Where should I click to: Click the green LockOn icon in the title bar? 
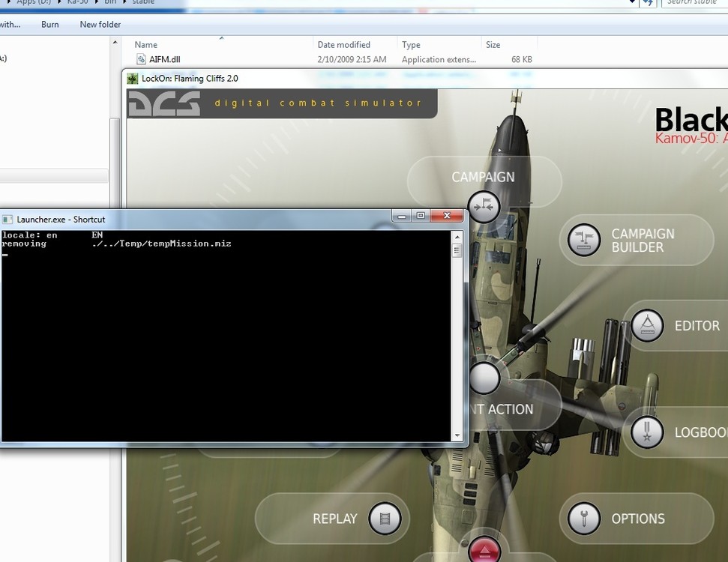(133, 78)
